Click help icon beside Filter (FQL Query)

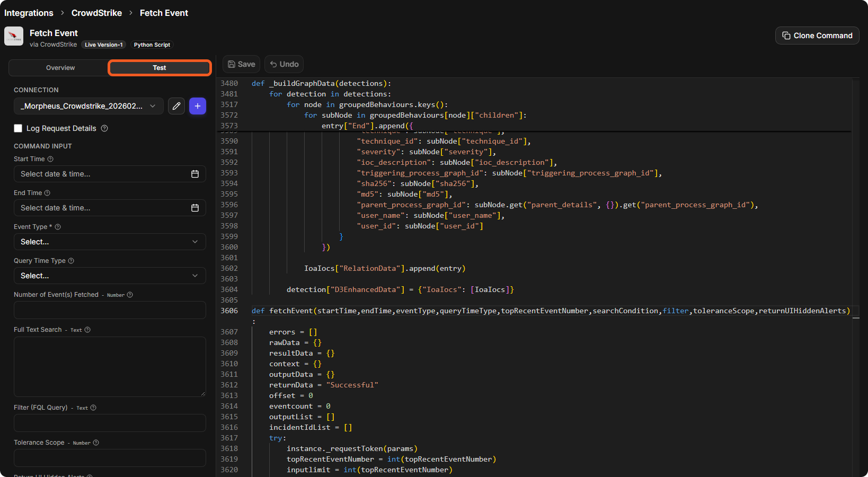93,408
